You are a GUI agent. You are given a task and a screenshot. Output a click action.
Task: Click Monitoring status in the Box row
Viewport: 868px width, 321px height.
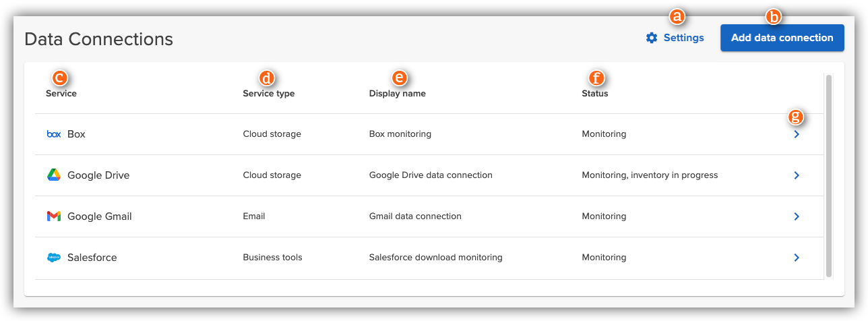click(x=604, y=134)
